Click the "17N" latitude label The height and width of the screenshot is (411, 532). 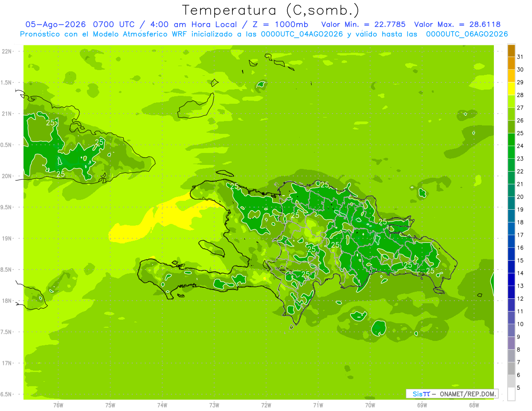[x=6, y=363]
